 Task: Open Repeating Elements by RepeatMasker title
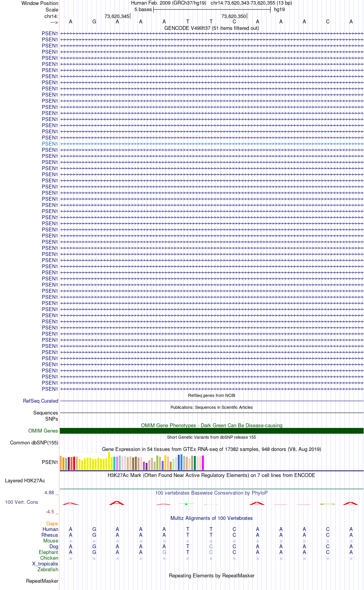tap(212, 576)
